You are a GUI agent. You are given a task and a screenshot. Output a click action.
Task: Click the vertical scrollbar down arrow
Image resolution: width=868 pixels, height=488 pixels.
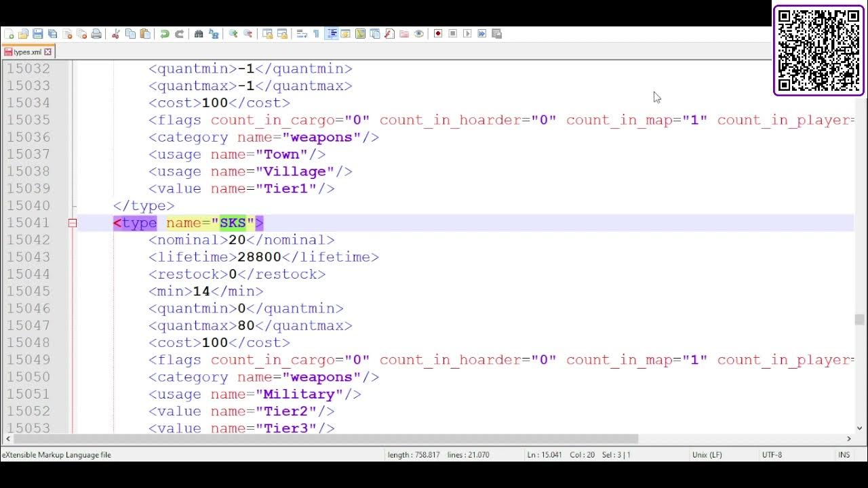859,428
